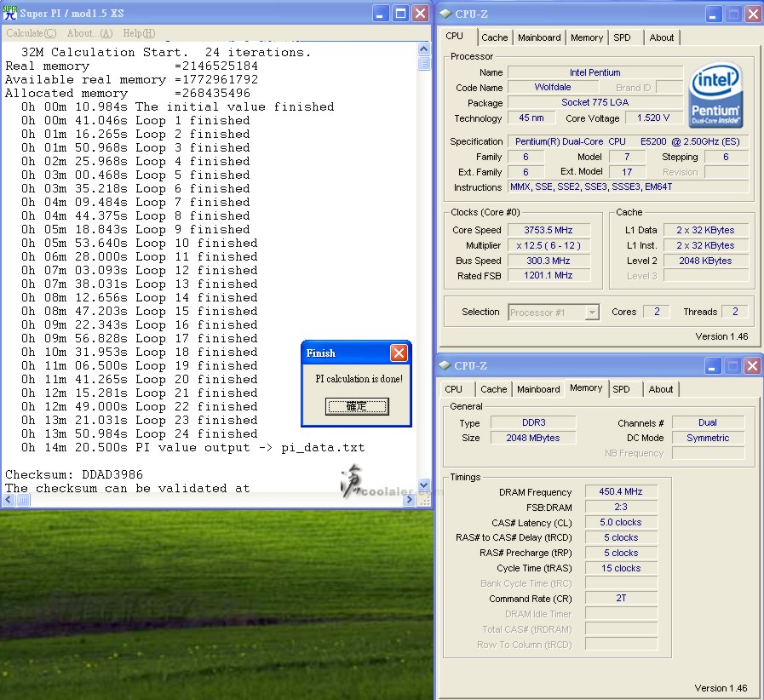Close the lower CPU-Z window
Viewport: 764px width, 700px height.
pos(753,366)
